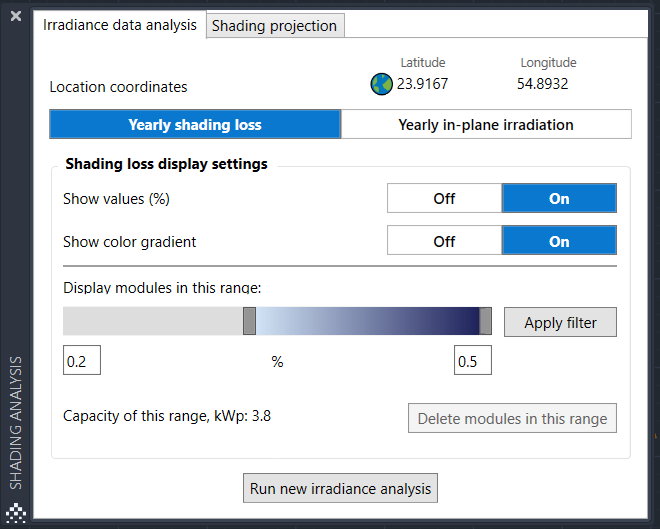Click the palette properties icon at bottom-left
Image resolution: width=660 pixels, height=529 pixels.
tap(16, 511)
